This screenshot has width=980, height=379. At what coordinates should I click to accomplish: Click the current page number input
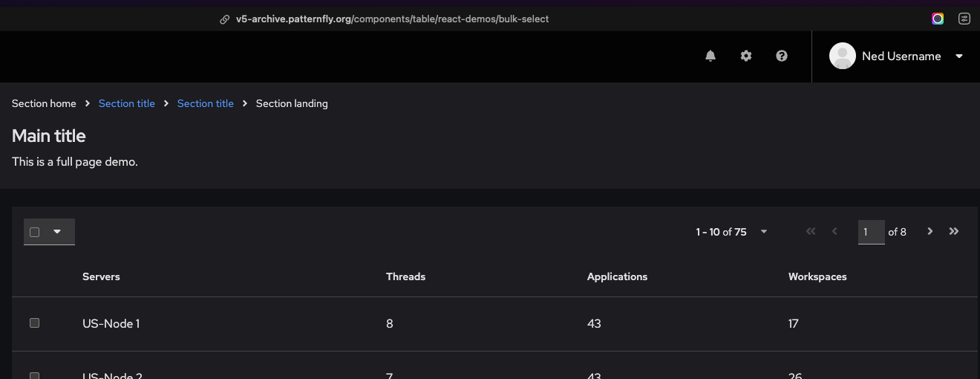point(871,232)
